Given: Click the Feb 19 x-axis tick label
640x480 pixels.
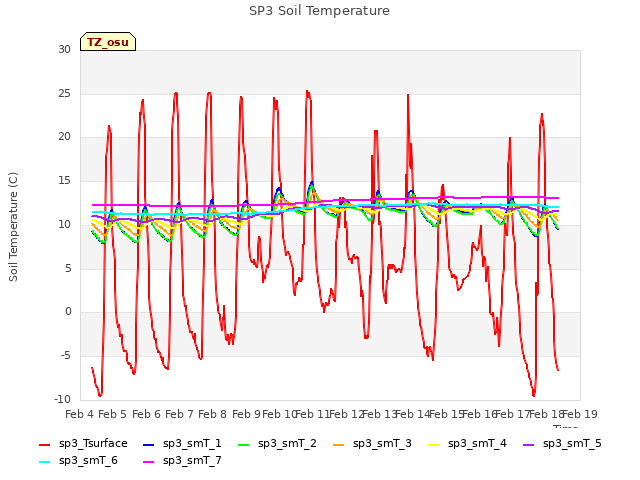Looking at the screenshot, I should tap(580, 414).
